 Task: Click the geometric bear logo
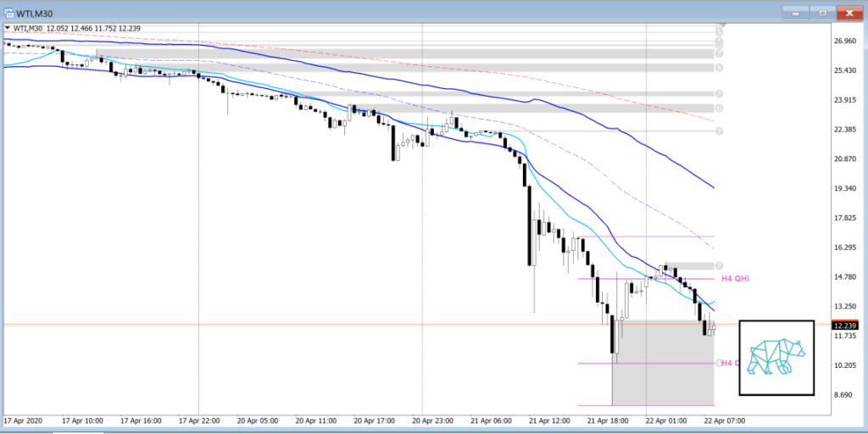776,358
